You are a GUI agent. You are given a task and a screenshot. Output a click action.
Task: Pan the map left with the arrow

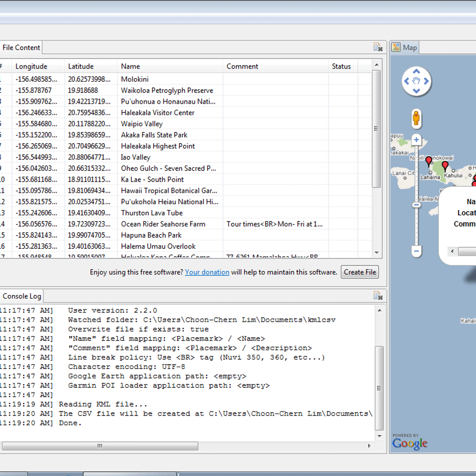[x=406, y=81]
